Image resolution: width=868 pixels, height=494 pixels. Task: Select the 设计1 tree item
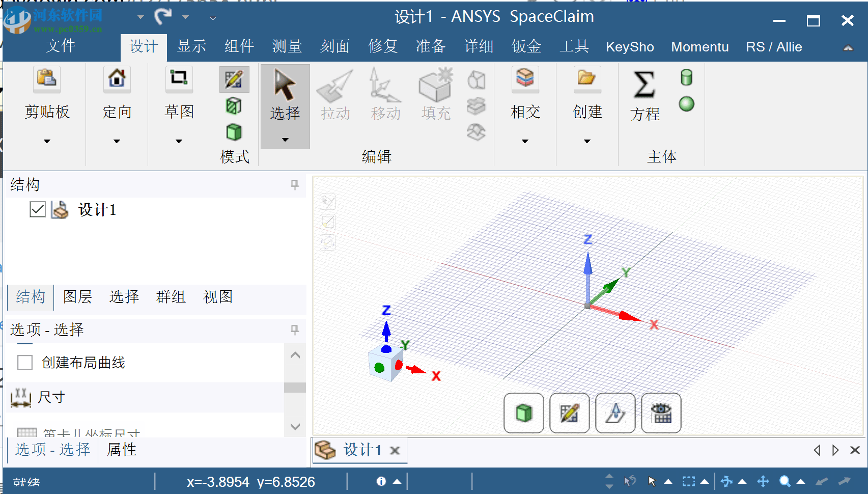coord(97,209)
